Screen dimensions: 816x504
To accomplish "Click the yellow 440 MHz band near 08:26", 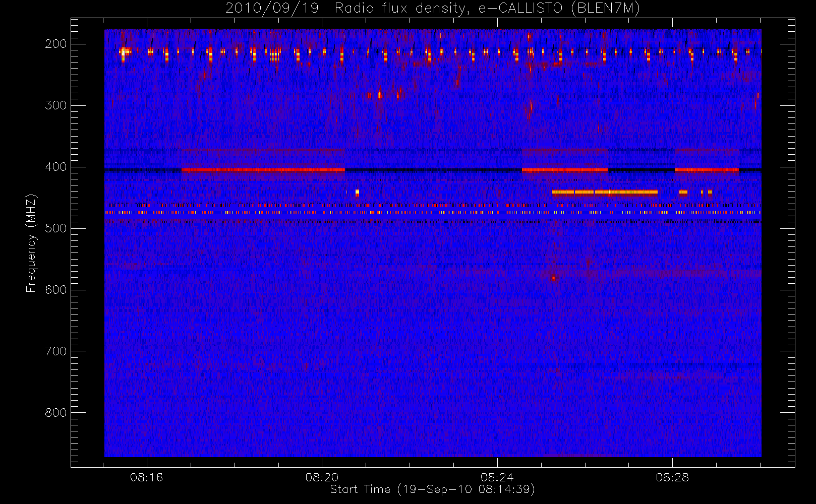I will [605, 192].
